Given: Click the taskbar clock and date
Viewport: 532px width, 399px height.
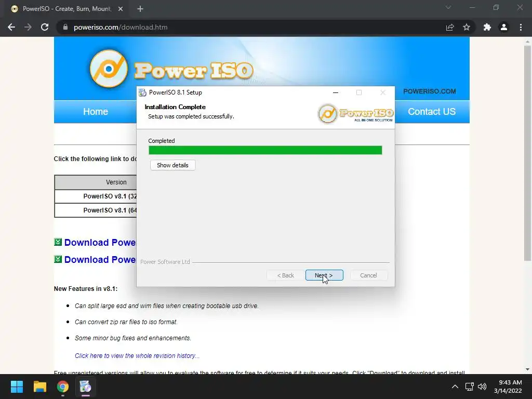Looking at the screenshot, I should tap(508, 387).
